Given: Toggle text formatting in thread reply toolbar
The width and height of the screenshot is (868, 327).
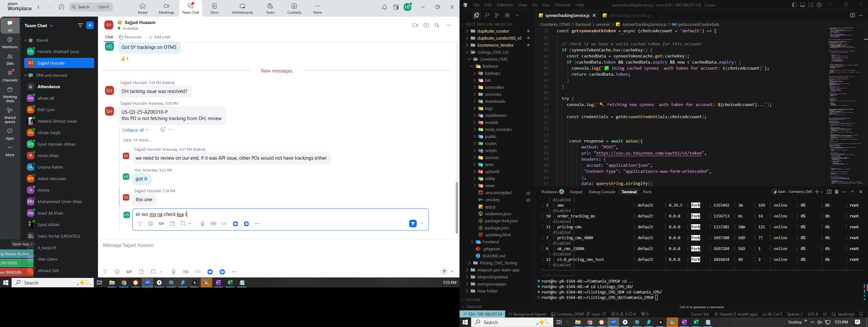Looking at the screenshot, I should [x=139, y=224].
